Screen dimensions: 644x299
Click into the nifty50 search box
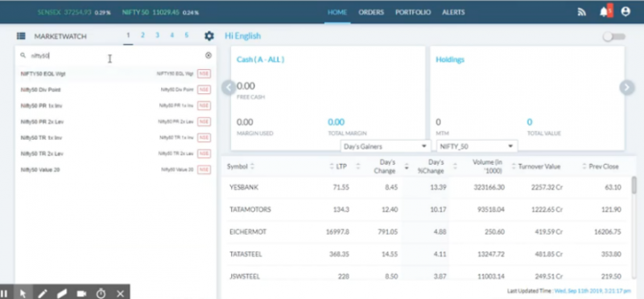[x=115, y=55]
